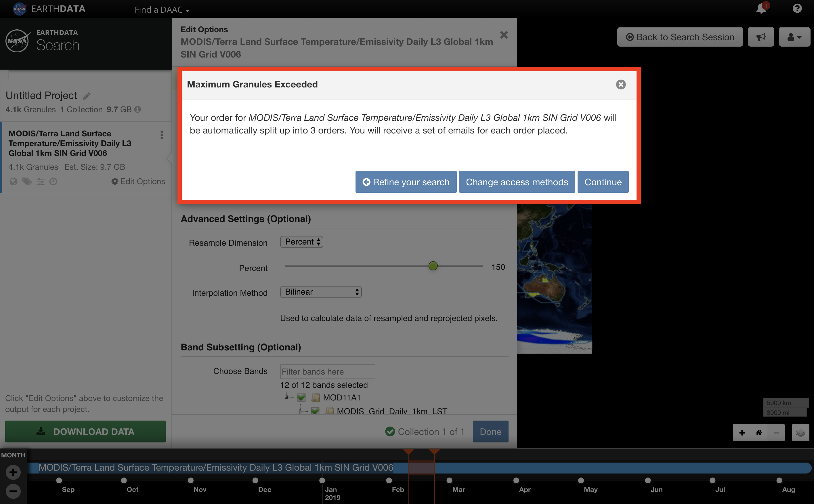
Task: Click the Refine your search button
Action: (x=406, y=182)
